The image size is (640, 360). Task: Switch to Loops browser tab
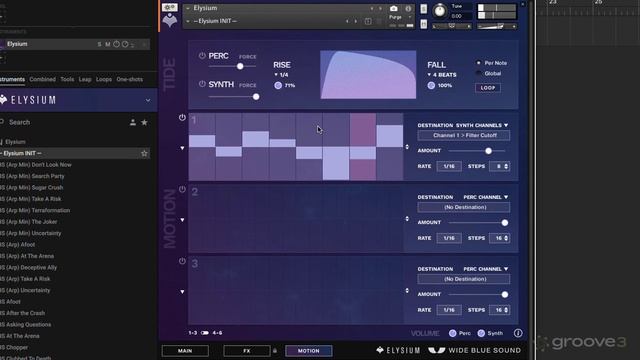pyautogui.click(x=104, y=79)
